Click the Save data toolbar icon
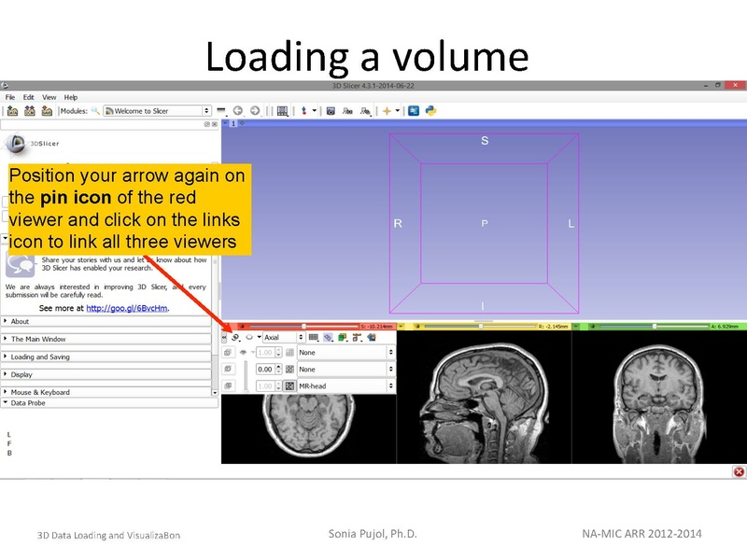The width and height of the screenshot is (747, 560). [x=47, y=111]
